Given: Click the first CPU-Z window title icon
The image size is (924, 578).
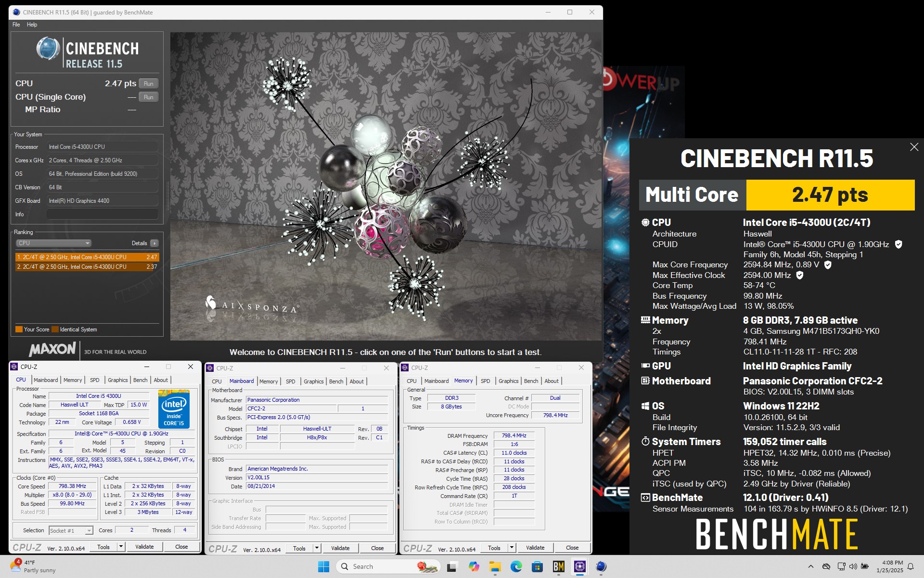Looking at the screenshot, I should pyautogui.click(x=14, y=367).
